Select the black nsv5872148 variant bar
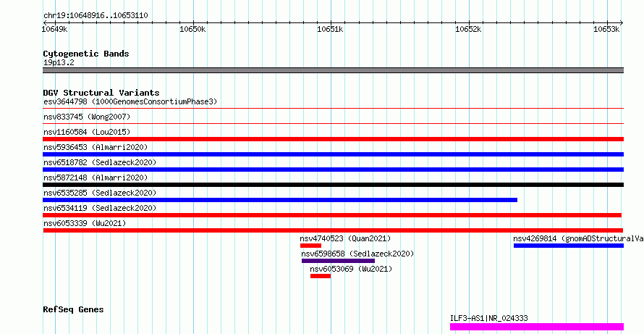The width and height of the screenshot is (644, 334). tap(333, 185)
